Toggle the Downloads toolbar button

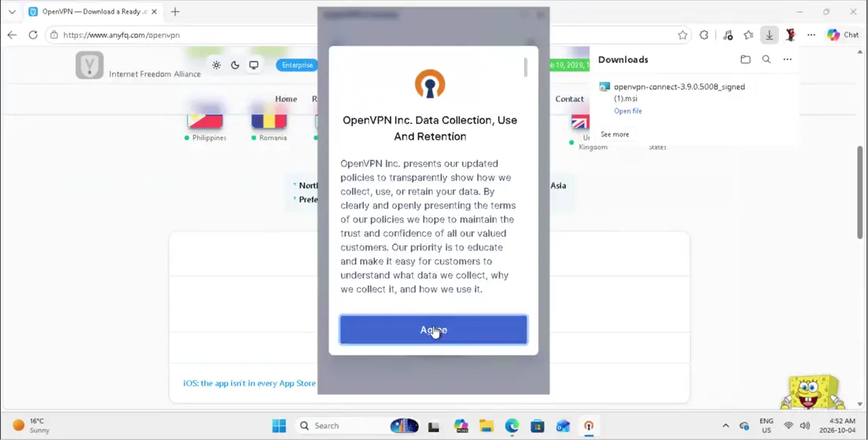coord(769,35)
